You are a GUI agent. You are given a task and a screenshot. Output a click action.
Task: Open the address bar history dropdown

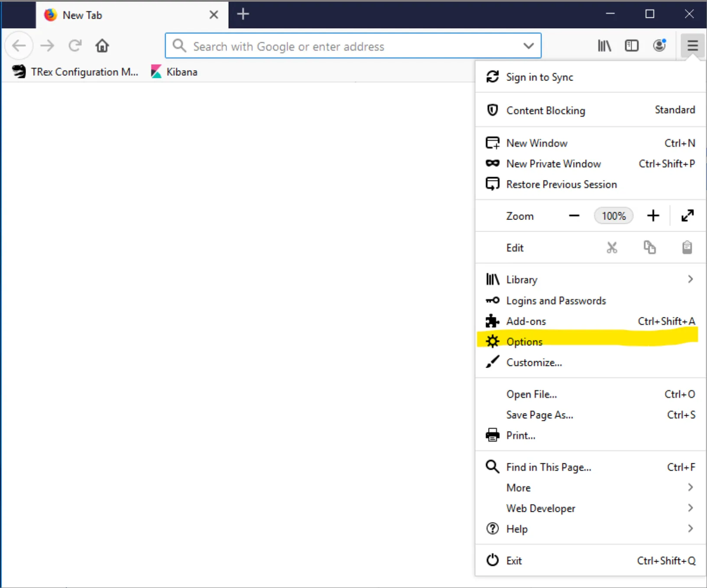tap(529, 46)
